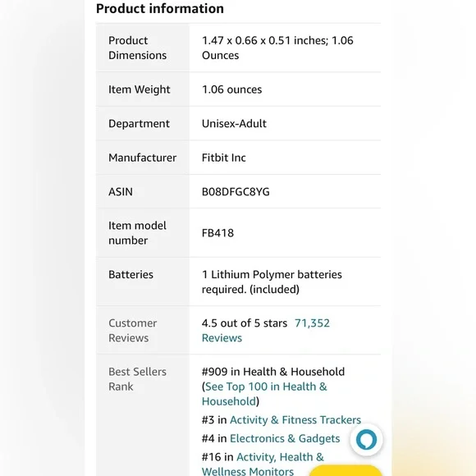This screenshot has width=476, height=476.
Task: Select the item model number FB418
Action: click(217, 233)
